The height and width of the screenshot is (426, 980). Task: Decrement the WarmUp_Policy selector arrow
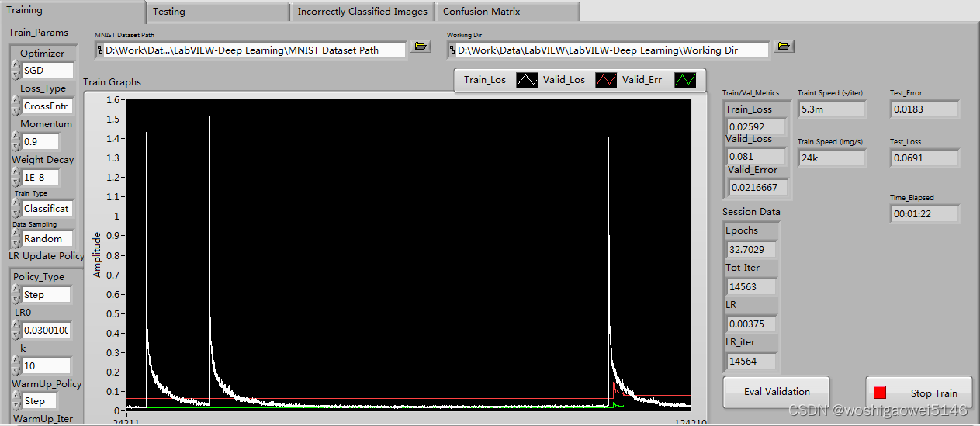16,406
